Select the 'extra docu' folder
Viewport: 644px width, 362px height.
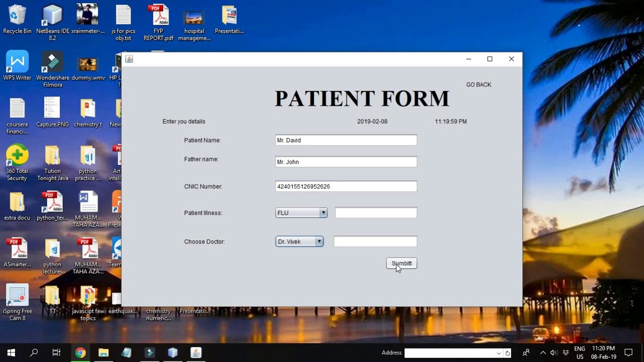(x=17, y=206)
